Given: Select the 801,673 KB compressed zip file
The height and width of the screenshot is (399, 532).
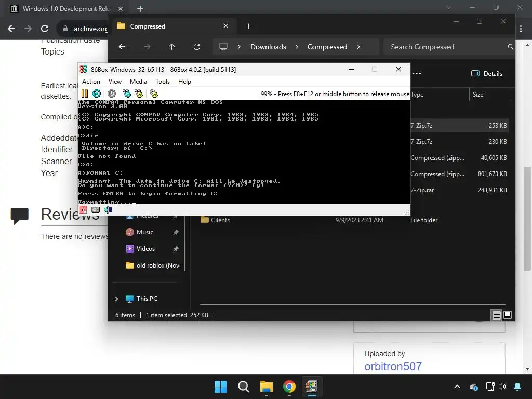Looking at the screenshot, I should [460, 174].
